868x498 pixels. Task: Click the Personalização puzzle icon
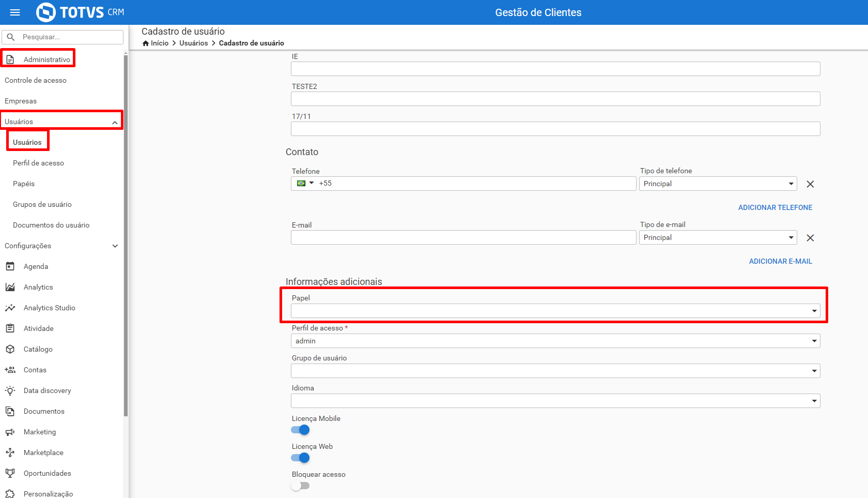pos(10,494)
